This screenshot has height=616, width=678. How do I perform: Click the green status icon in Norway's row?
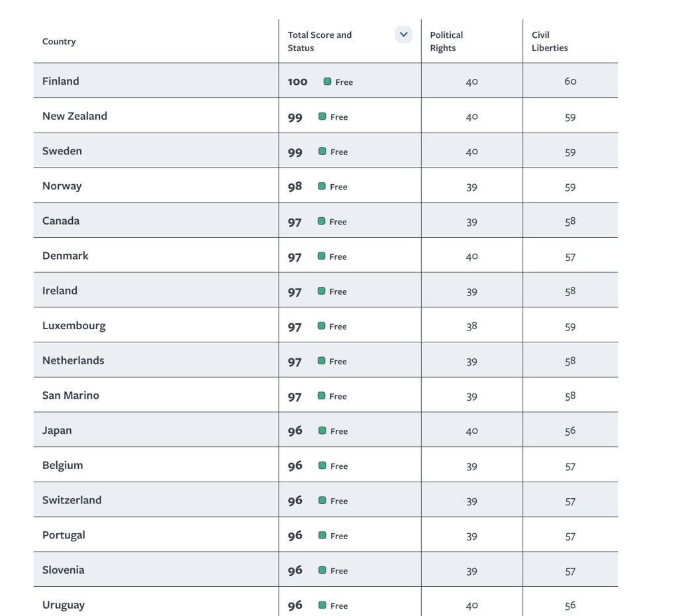(x=322, y=186)
